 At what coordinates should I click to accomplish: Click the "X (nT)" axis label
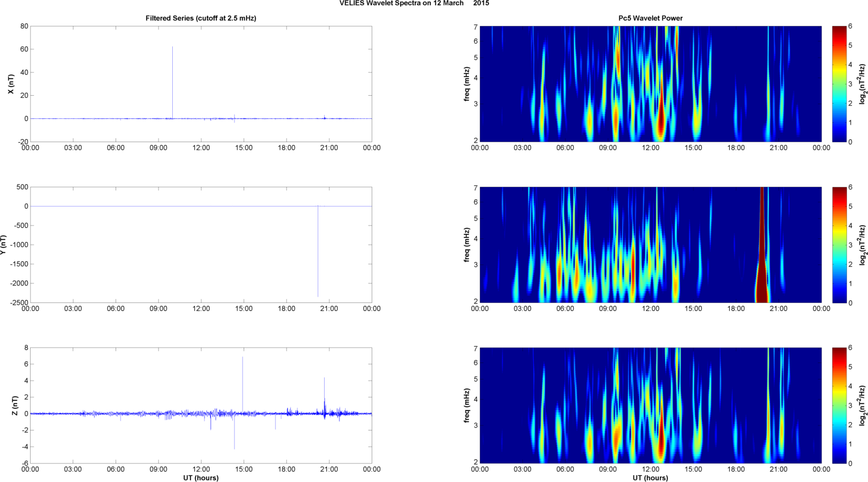point(10,84)
